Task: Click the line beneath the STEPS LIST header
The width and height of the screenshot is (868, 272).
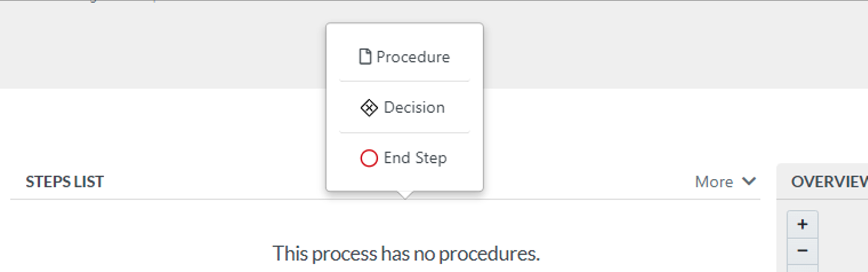Action: coord(169,199)
